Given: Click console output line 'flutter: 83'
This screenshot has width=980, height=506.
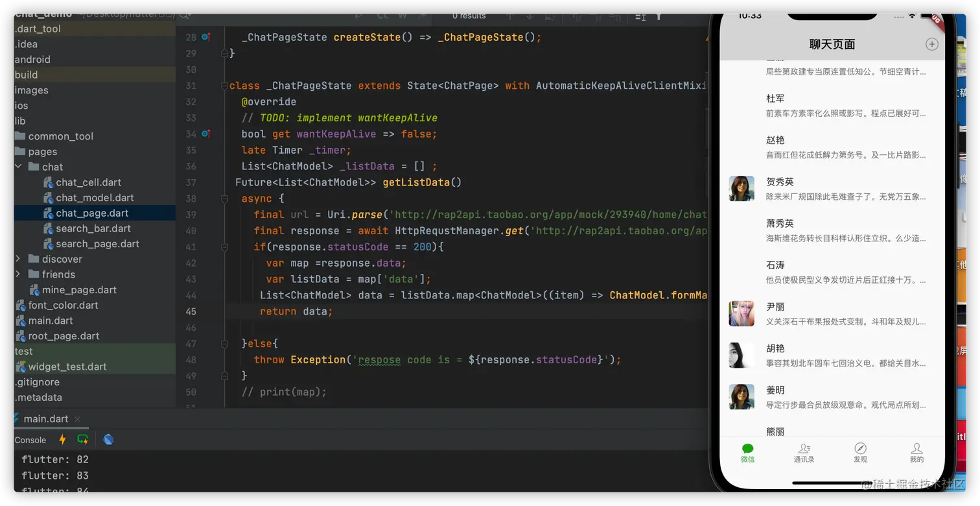Looking at the screenshot, I should [x=55, y=476].
